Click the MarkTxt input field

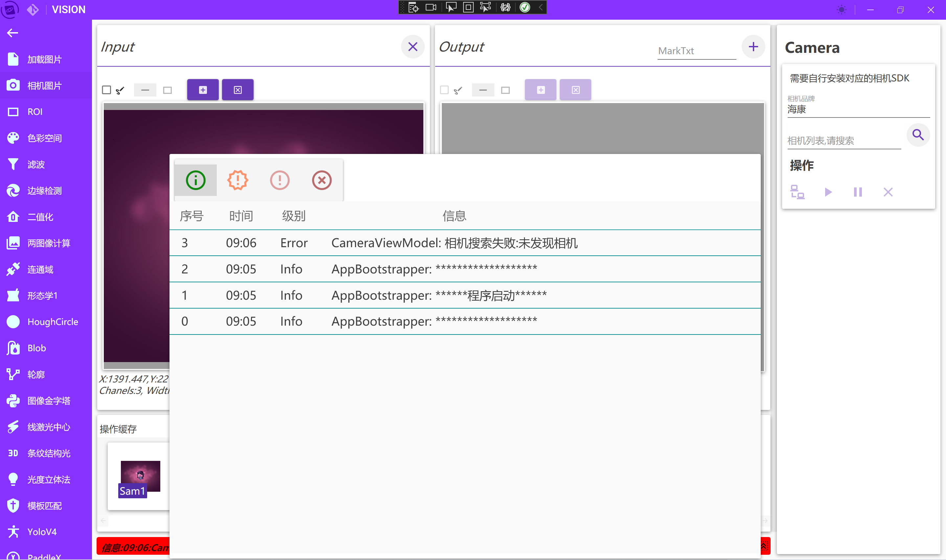point(696,51)
